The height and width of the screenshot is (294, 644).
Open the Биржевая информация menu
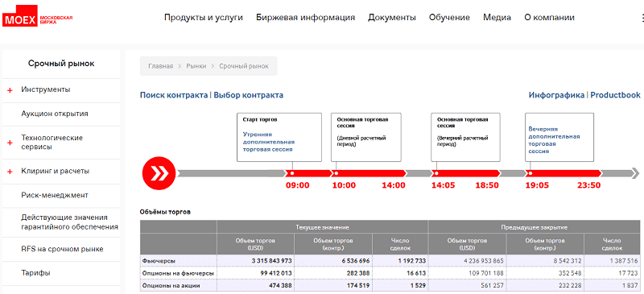tap(306, 17)
